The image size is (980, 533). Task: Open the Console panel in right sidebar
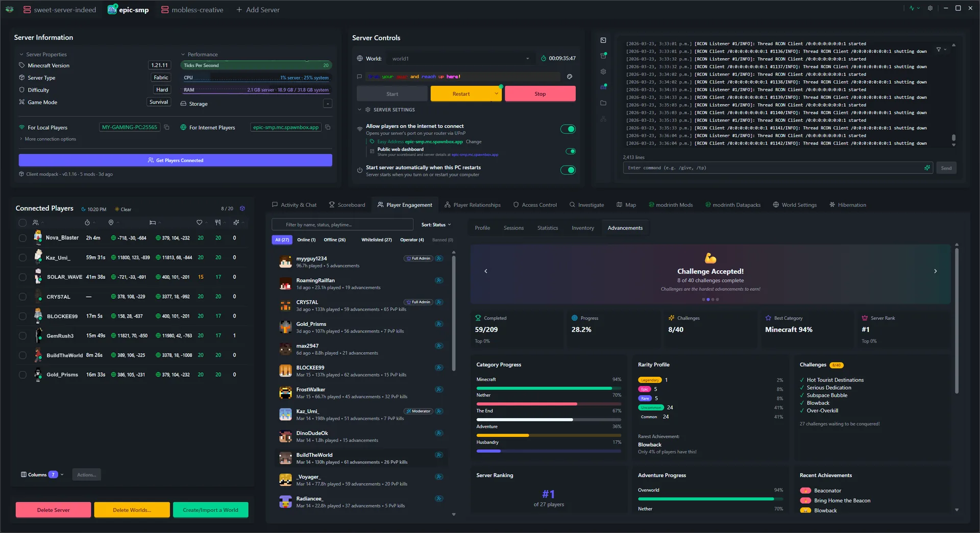603,40
